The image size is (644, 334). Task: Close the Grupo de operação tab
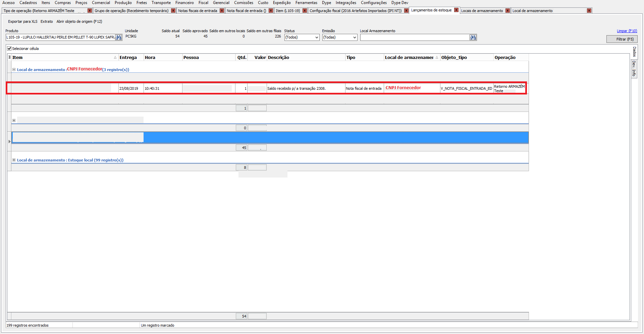[x=173, y=11]
